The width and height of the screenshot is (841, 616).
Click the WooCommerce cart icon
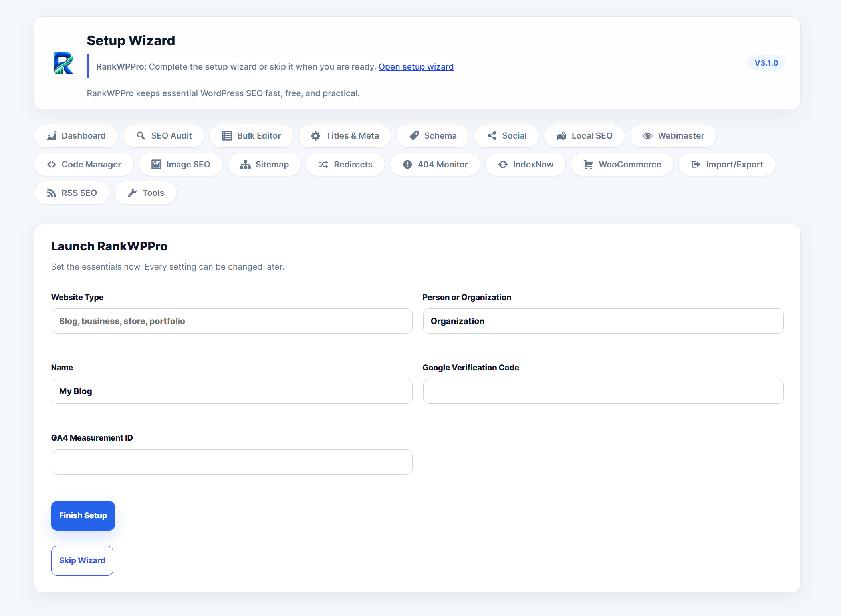click(588, 165)
